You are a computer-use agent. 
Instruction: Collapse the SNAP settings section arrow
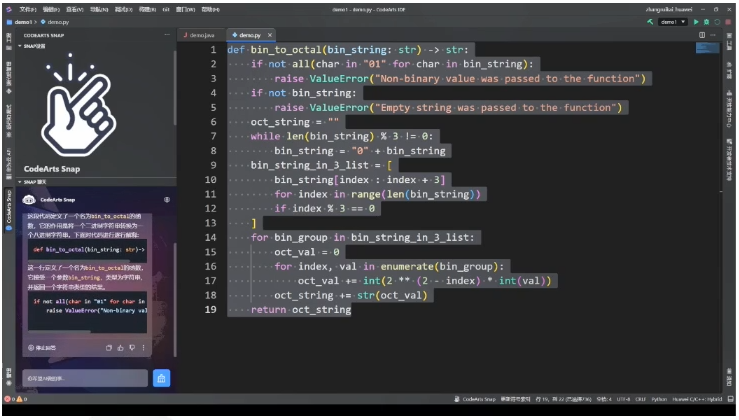click(20, 46)
